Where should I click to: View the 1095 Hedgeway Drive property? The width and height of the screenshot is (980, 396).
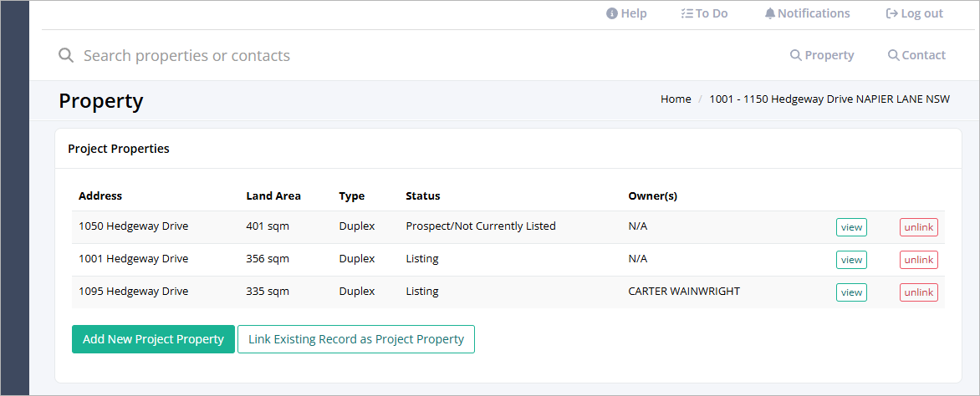tap(851, 292)
